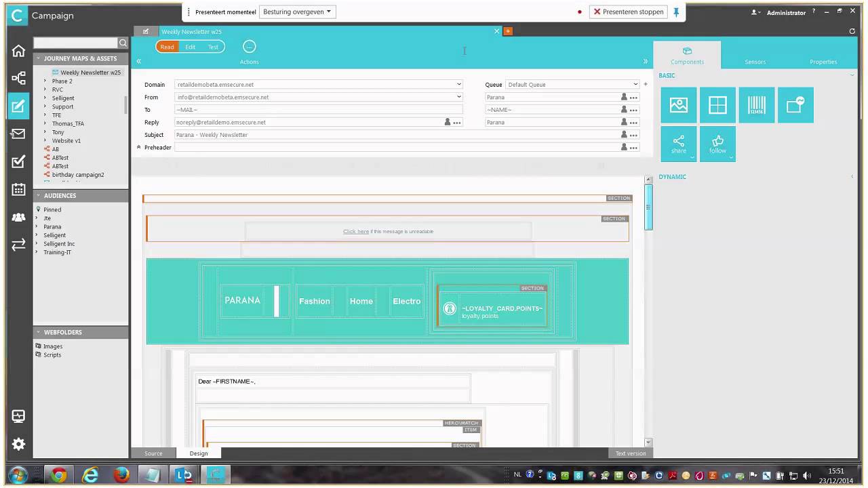
Task: Open the checkmark tasks icon in sidebar
Action: pyautogui.click(x=18, y=161)
